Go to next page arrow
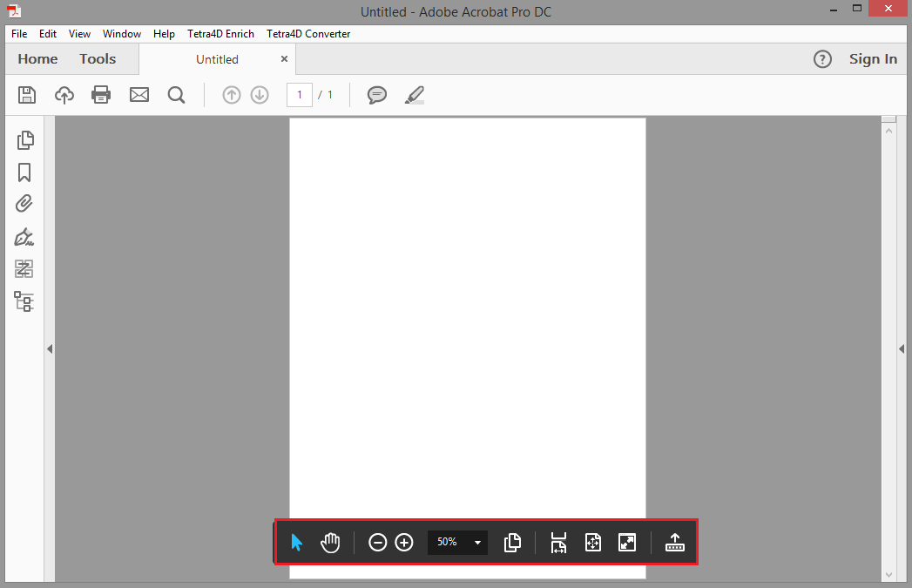 point(260,95)
